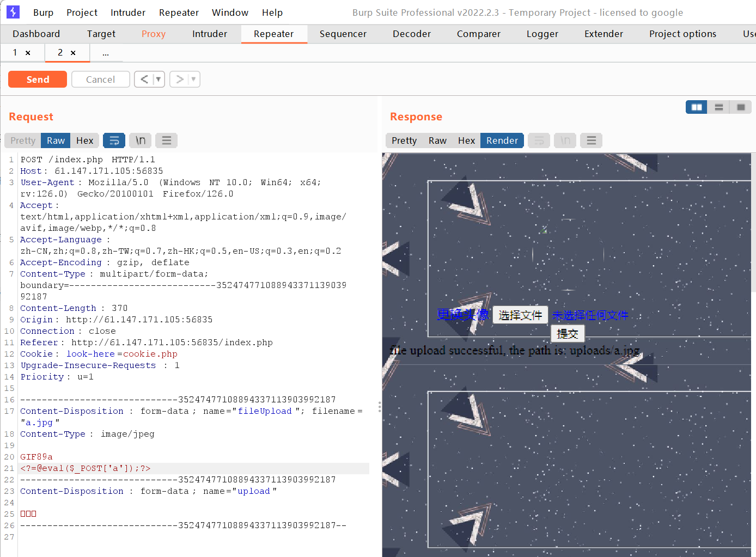Switch to Decoder tab
The height and width of the screenshot is (557, 756).
point(412,34)
